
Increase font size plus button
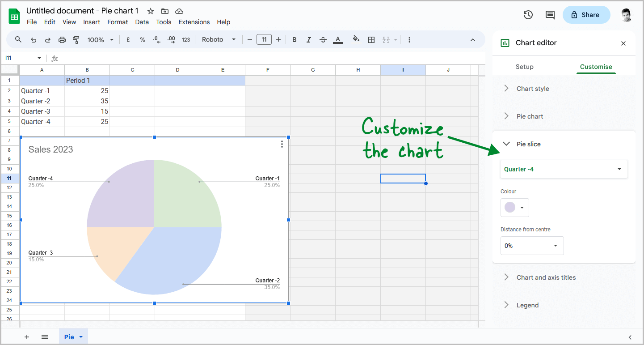278,40
